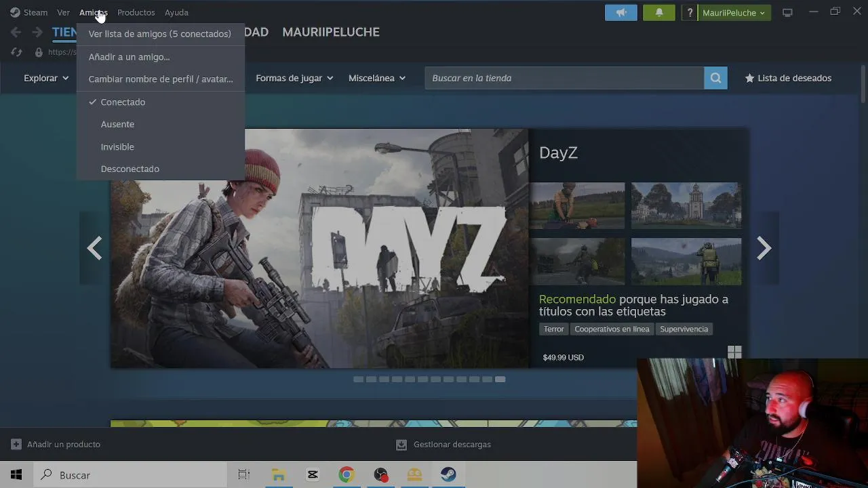View DayZ soldier in field screenshot

pos(686,261)
